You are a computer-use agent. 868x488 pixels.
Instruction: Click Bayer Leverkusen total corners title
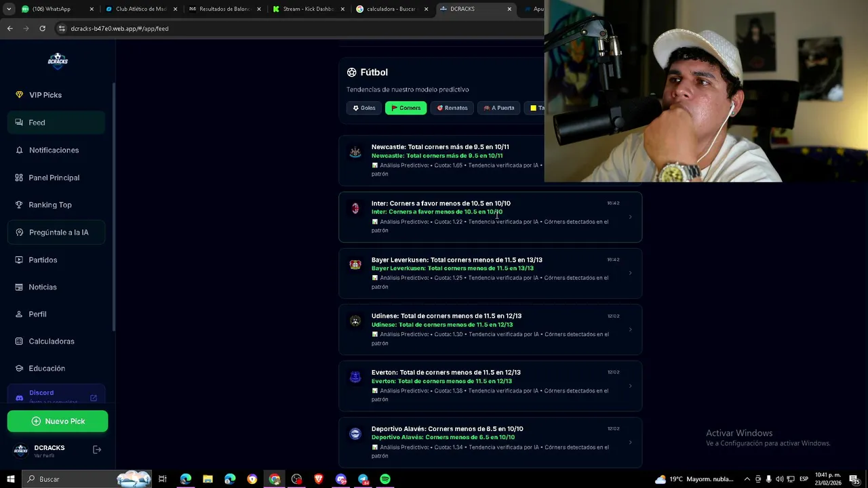click(x=456, y=260)
